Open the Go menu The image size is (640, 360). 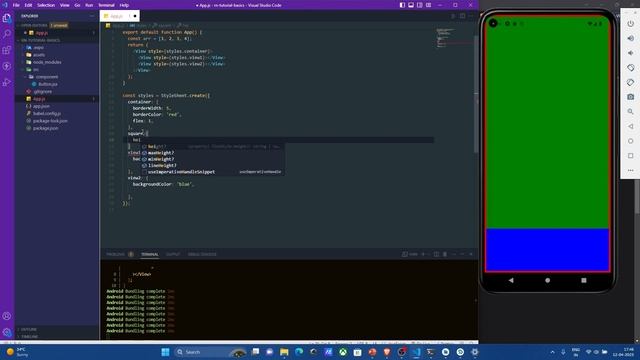[77, 5]
